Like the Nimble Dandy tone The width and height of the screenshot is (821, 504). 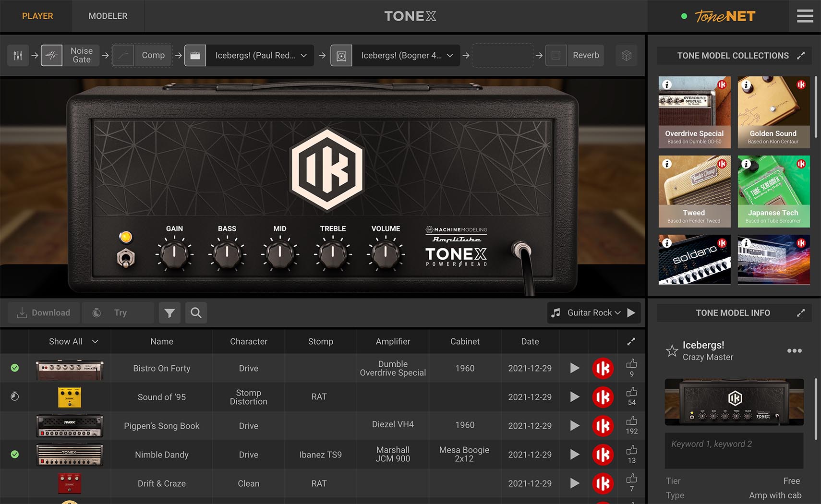632,450
